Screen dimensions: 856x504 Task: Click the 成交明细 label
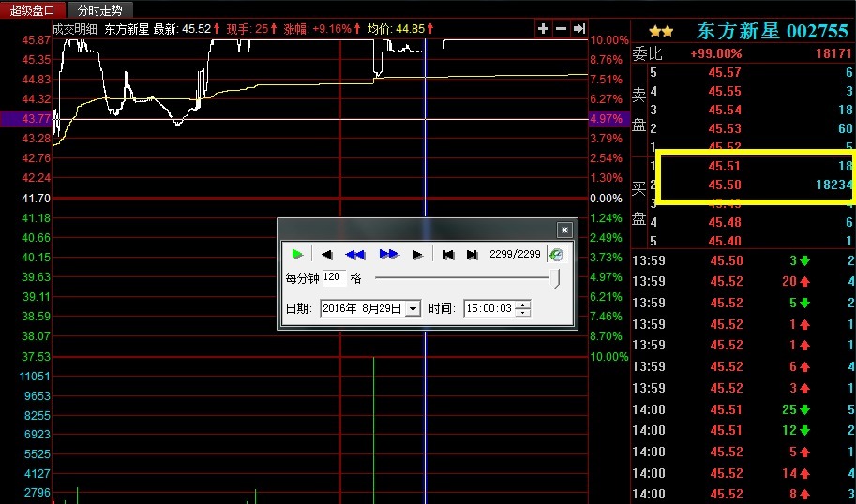click(x=74, y=29)
